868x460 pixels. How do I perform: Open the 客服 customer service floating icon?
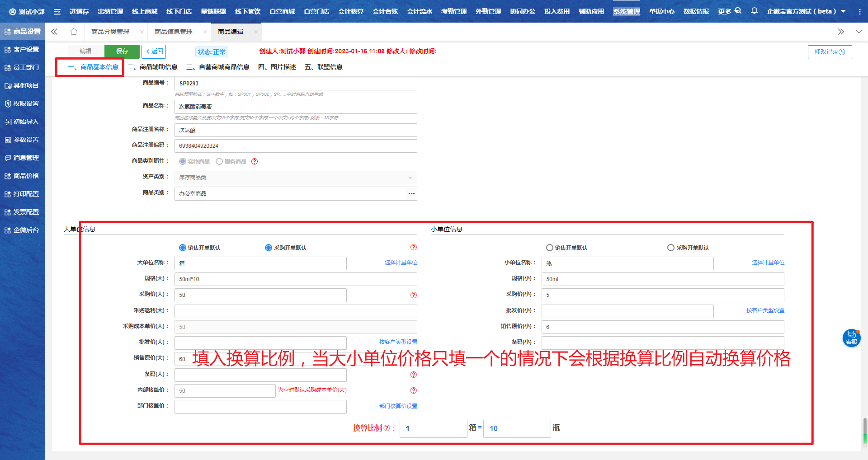click(851, 338)
